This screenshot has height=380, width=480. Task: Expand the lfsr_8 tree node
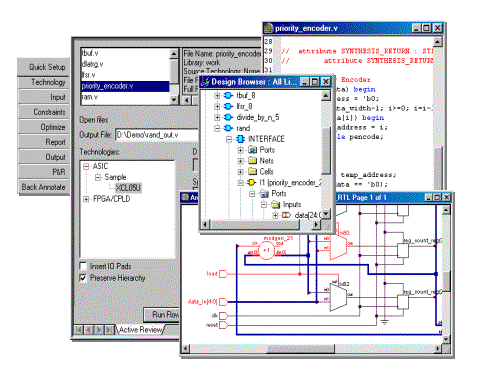point(217,107)
